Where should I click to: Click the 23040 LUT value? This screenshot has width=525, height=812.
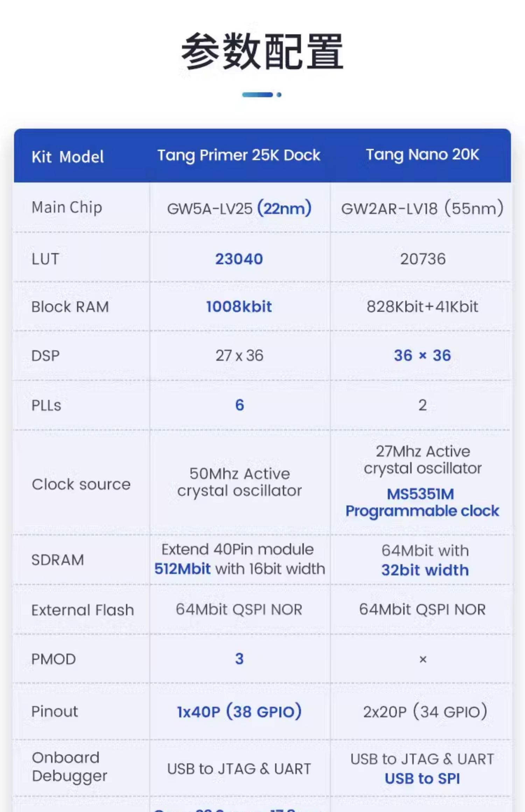pyautogui.click(x=239, y=259)
